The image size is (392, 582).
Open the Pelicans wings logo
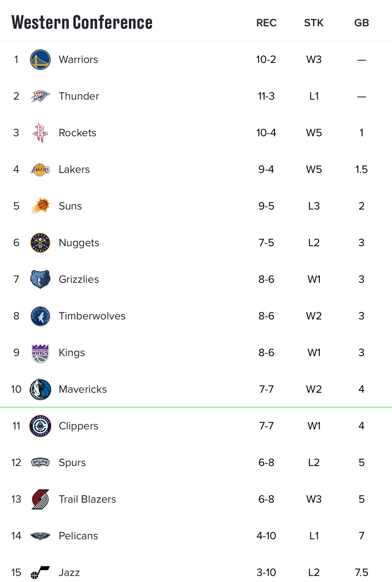click(40, 536)
